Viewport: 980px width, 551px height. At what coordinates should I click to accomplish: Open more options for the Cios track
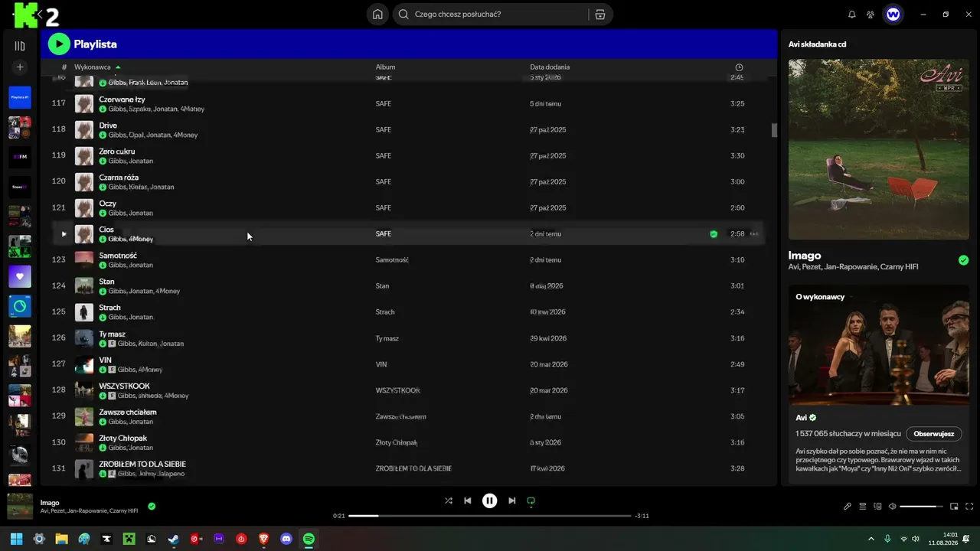point(754,234)
